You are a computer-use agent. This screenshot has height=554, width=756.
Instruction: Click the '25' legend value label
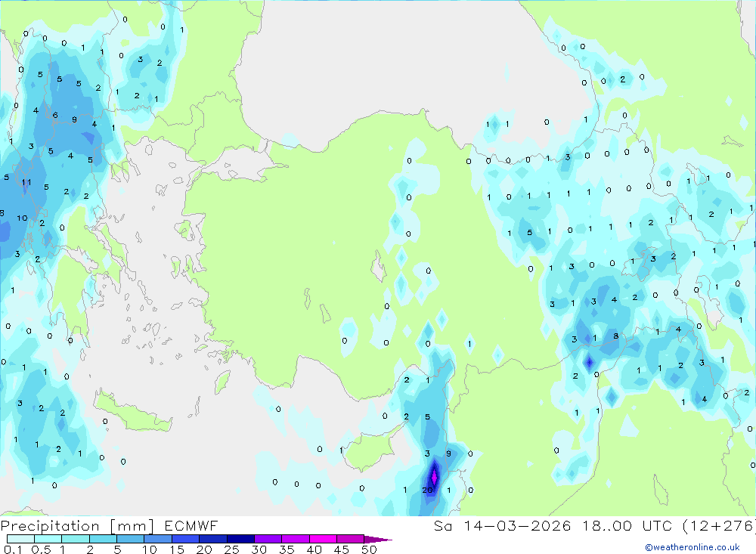pyautogui.click(x=232, y=549)
